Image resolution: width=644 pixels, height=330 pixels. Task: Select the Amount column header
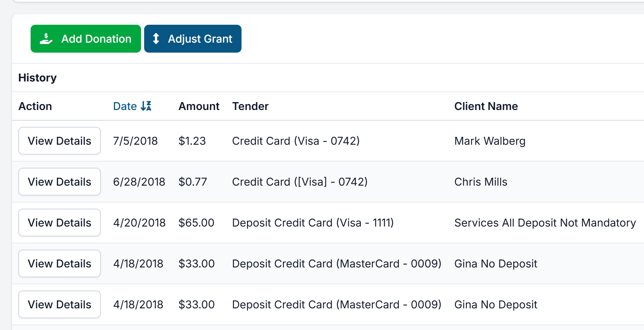click(199, 106)
